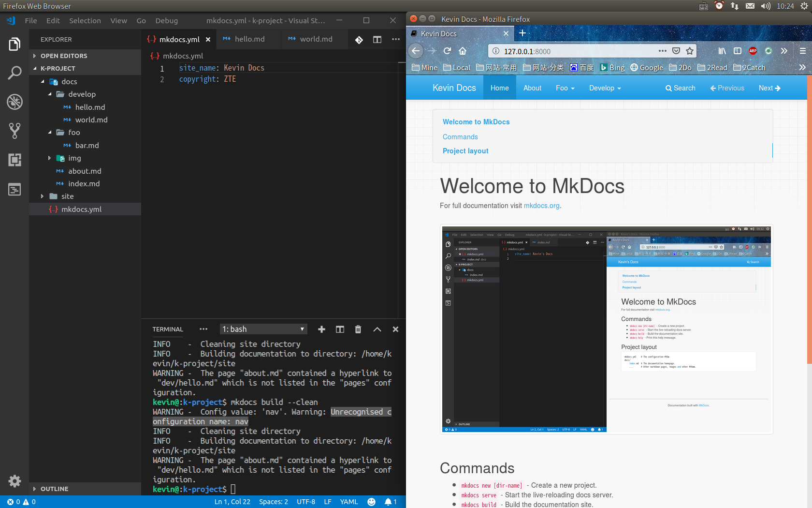Split the terminal panel
This screenshot has width=812, height=508.
tap(340, 329)
